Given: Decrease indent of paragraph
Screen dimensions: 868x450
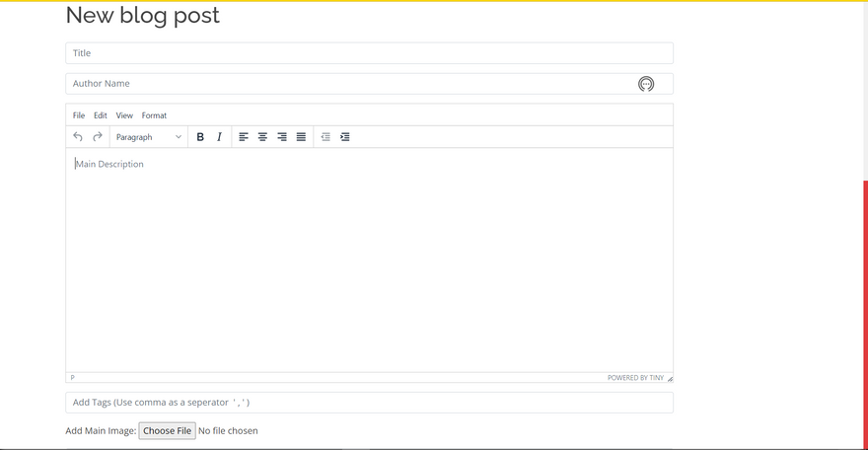Looking at the screenshot, I should pos(325,137).
